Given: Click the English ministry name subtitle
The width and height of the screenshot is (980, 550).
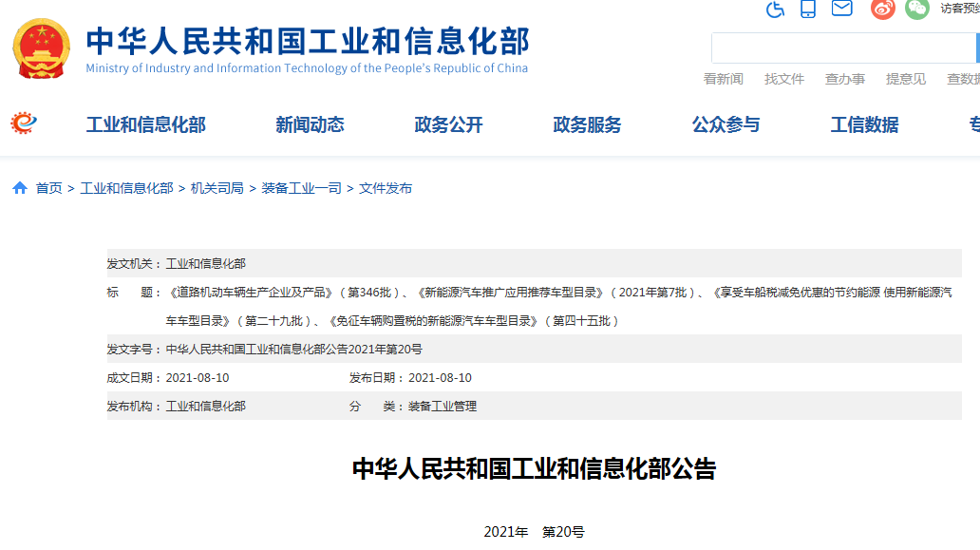Looking at the screenshot, I should (x=307, y=68).
